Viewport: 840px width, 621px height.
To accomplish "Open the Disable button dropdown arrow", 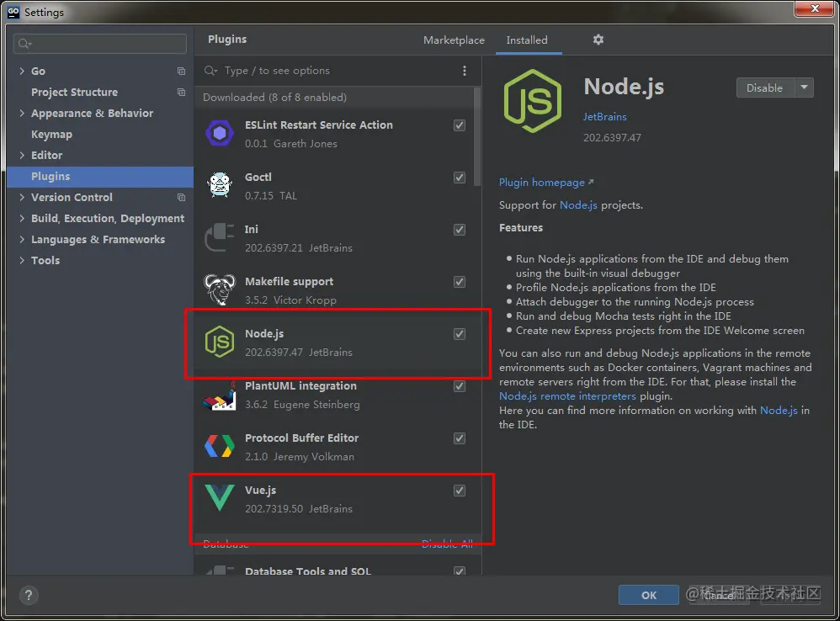I will pos(804,88).
